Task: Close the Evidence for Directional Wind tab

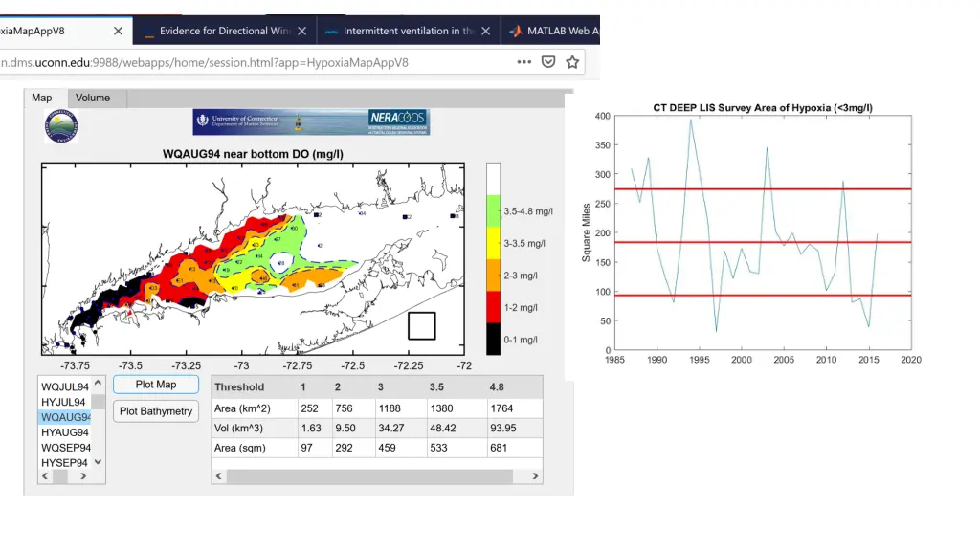Action: [301, 31]
